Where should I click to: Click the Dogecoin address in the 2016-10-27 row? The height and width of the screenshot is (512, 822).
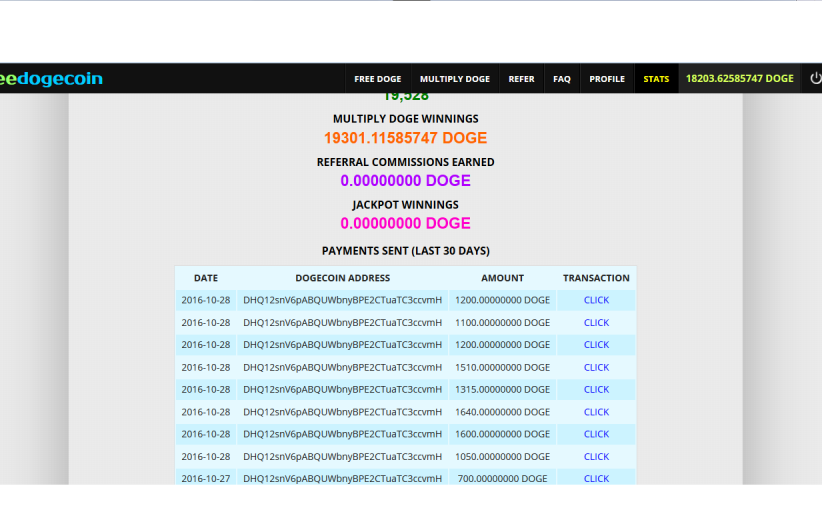(342, 478)
